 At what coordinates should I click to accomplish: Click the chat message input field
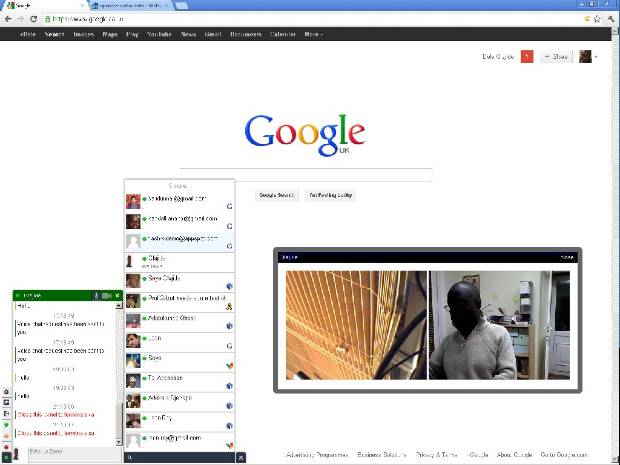(75, 454)
